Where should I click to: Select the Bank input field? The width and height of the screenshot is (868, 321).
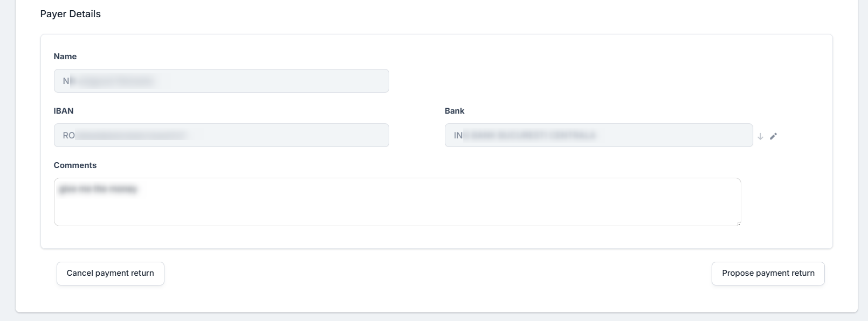coord(598,135)
